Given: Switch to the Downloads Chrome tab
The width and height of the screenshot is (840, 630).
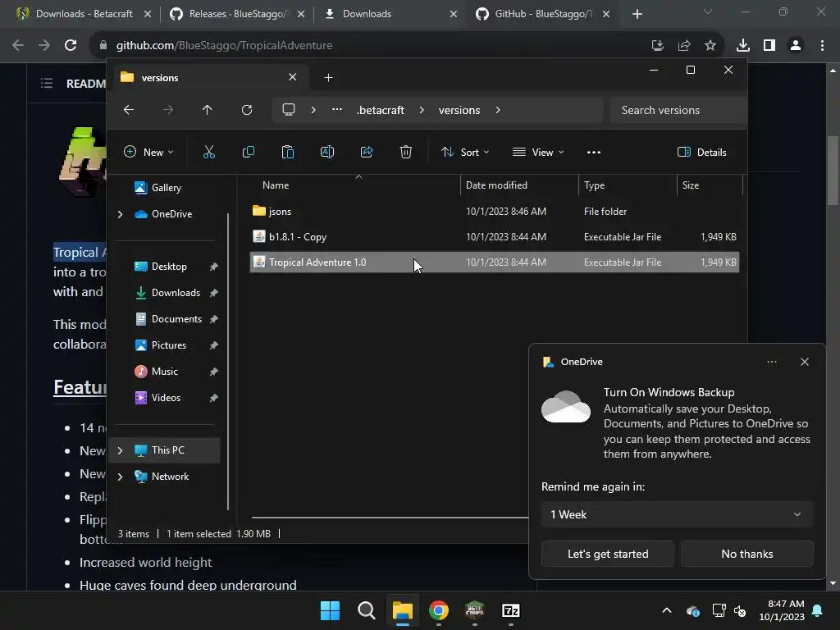Looking at the screenshot, I should [x=391, y=14].
